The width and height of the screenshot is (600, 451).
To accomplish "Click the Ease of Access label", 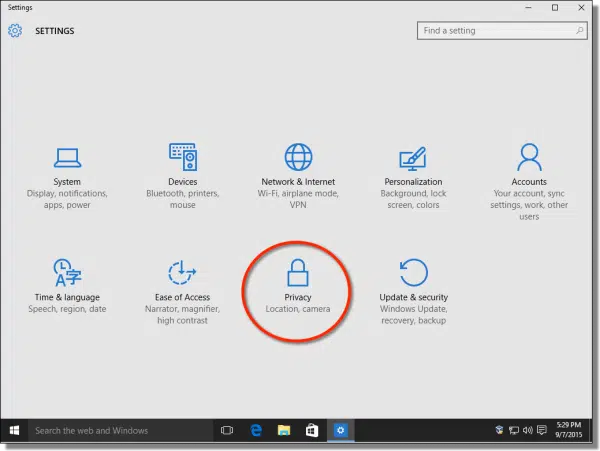I will 183,297.
